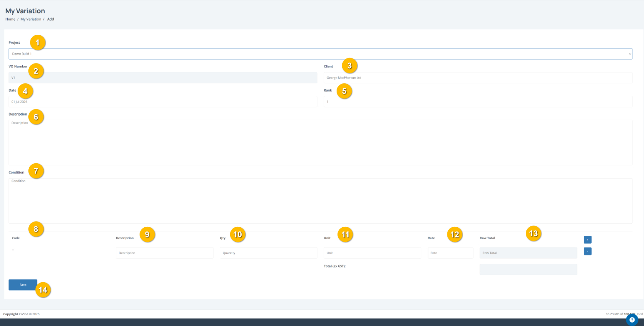Screen dimensions: 644x326
Task: Click inside the Condition text area
Action: pyautogui.click(x=320, y=201)
